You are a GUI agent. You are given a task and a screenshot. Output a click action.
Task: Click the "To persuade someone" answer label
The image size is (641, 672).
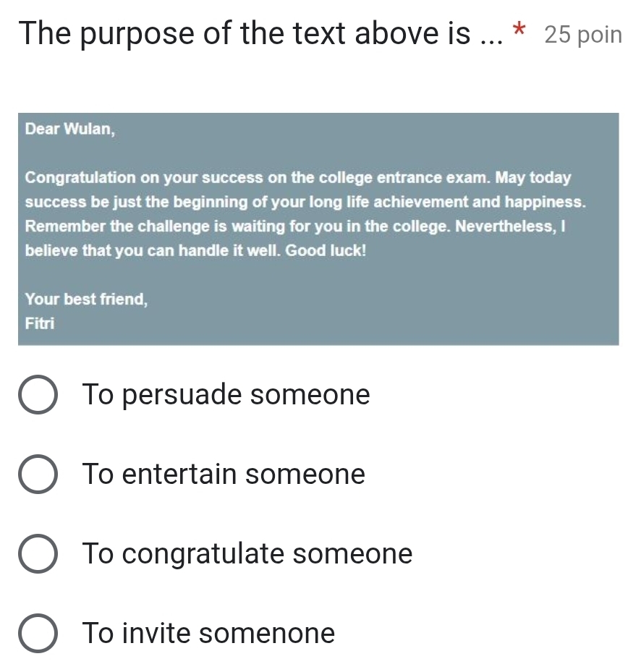coord(226,395)
